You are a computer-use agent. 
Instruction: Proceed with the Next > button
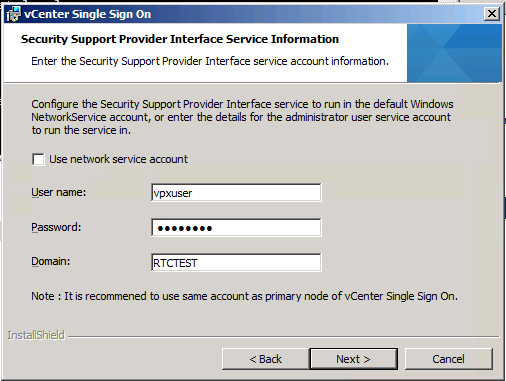coord(353,359)
